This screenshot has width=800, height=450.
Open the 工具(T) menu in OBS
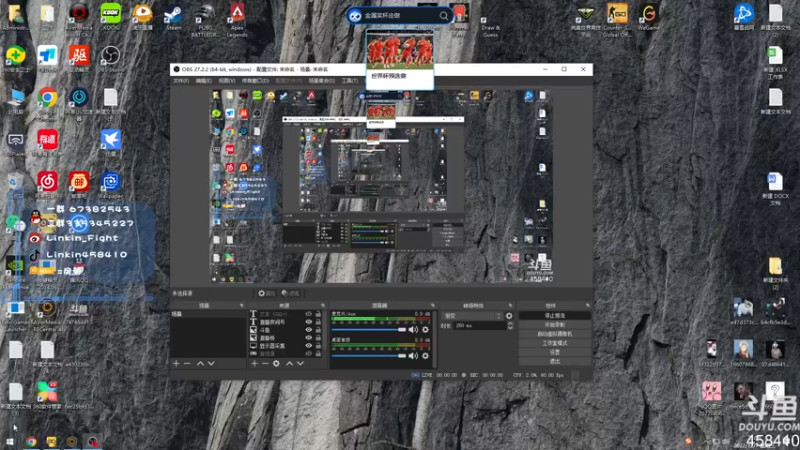pos(349,81)
